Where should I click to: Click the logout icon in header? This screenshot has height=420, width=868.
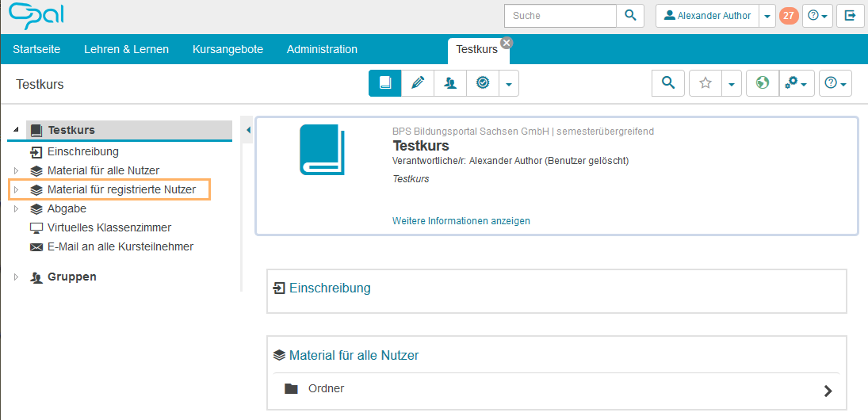(x=850, y=16)
